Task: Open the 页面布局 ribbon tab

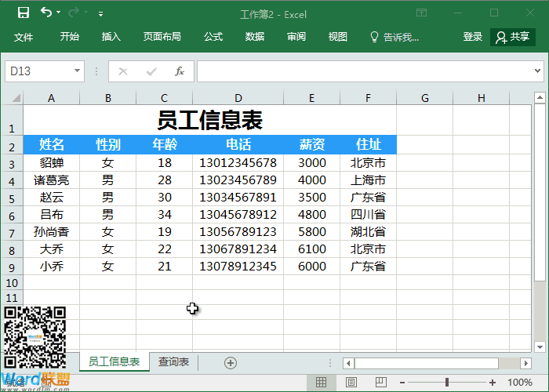Action: coord(162,36)
